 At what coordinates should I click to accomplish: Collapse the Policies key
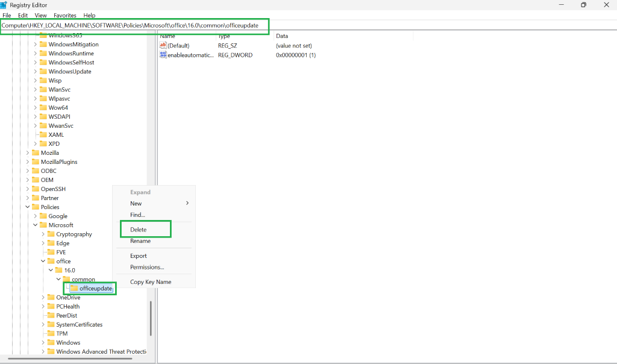[28, 207]
